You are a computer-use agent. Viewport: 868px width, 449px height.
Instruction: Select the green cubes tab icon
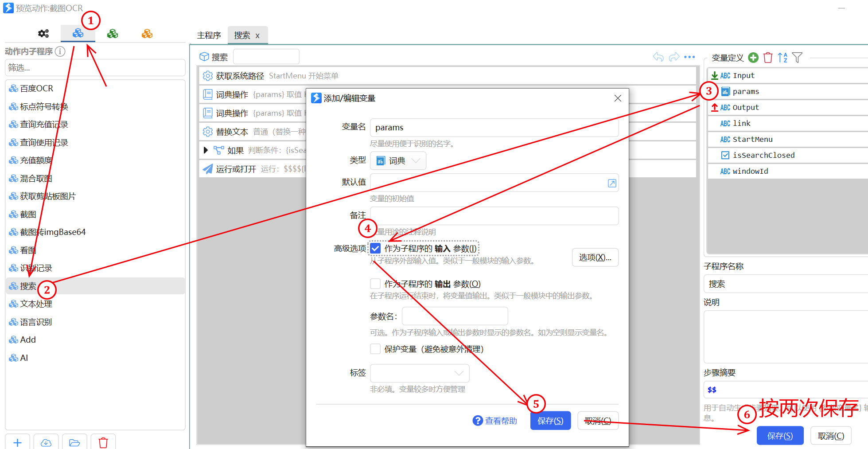(113, 34)
